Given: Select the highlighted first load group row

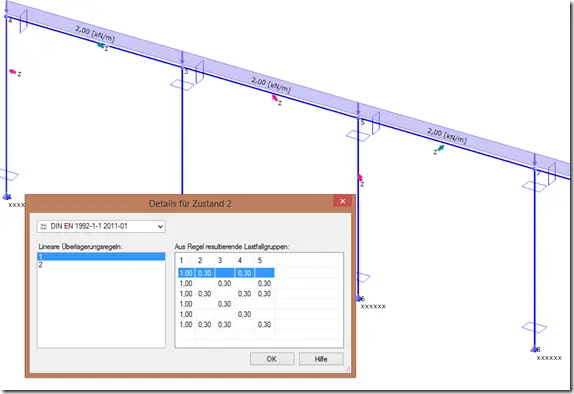Looking at the screenshot, I should tap(226, 273).
